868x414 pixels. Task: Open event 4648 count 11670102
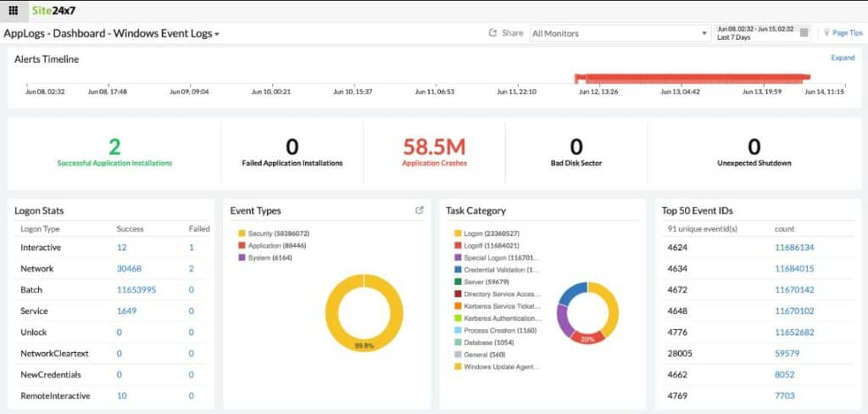coord(794,310)
